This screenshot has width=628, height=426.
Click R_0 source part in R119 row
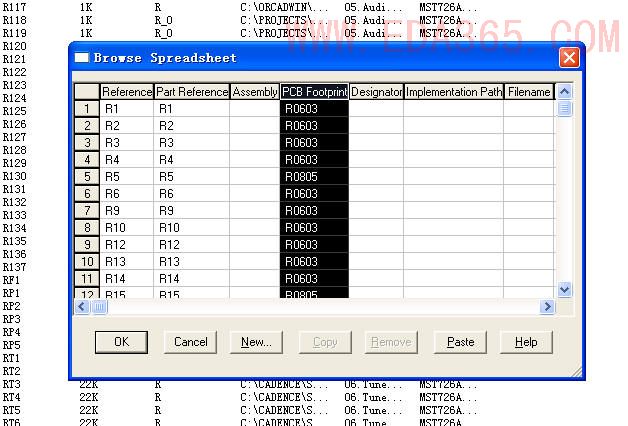click(x=163, y=33)
